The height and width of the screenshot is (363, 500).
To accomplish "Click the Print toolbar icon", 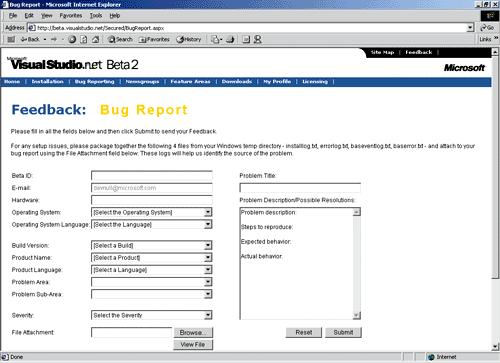I will (x=230, y=39).
